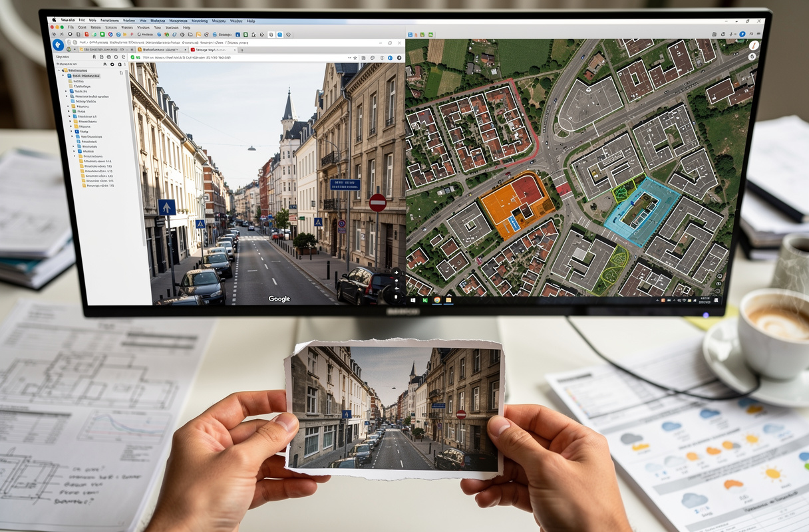Click the green security icon in address bar
This screenshot has height=532, width=809.
[132, 58]
